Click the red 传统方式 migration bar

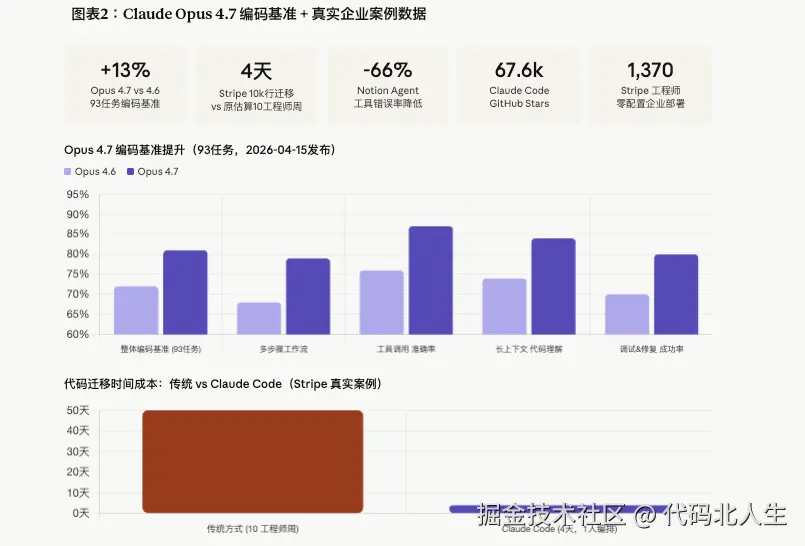click(x=253, y=461)
